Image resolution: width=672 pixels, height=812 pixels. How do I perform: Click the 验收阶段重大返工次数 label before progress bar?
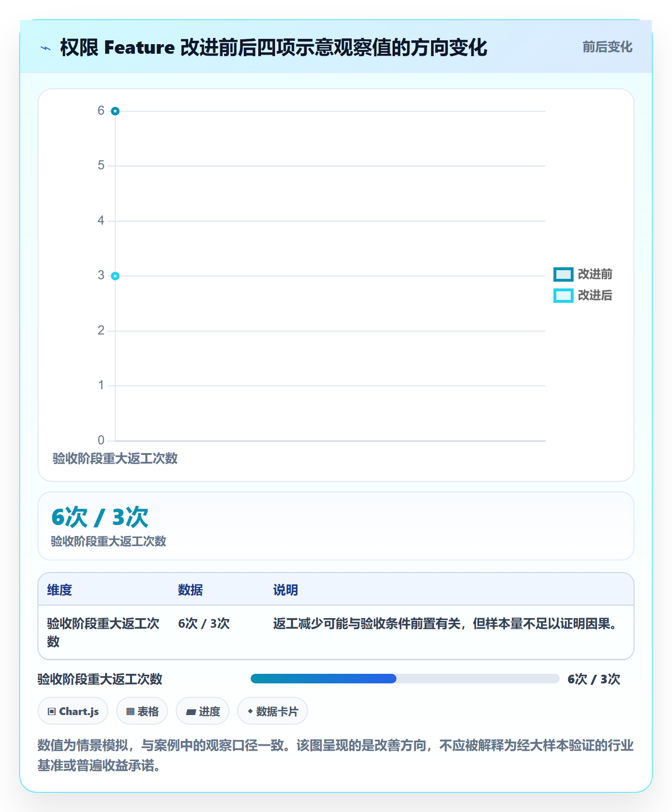100,679
